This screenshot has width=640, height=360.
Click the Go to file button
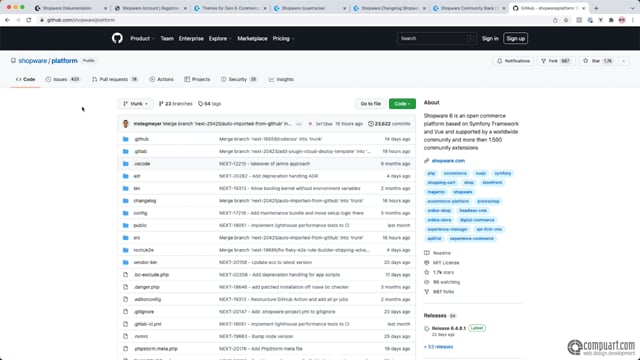click(x=370, y=104)
